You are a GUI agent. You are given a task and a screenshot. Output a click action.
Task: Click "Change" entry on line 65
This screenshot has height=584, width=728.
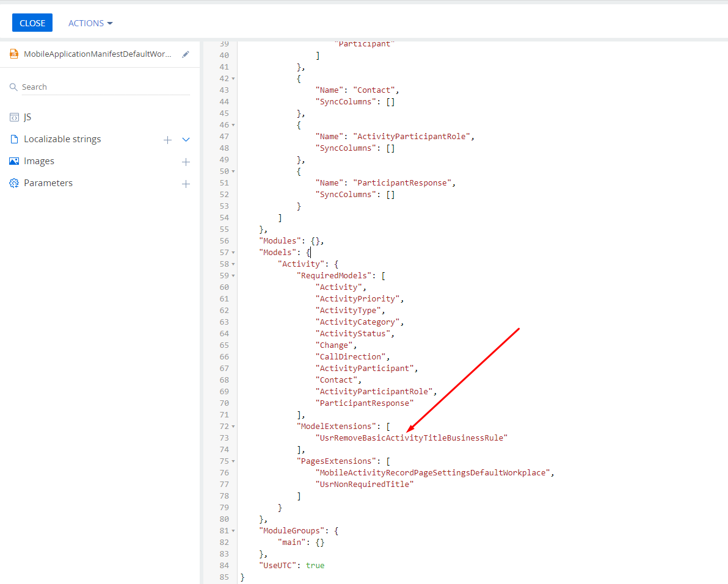coord(334,345)
